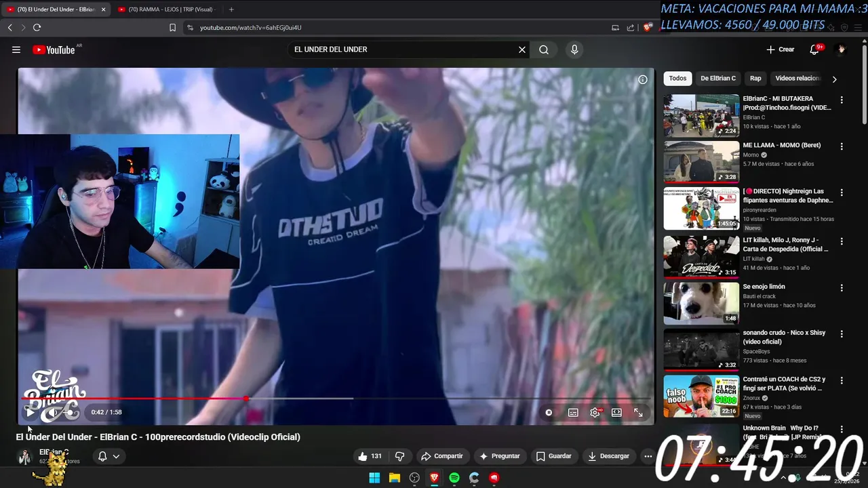Show video info card icon
Screen dimensions: 868x488
[643, 79]
